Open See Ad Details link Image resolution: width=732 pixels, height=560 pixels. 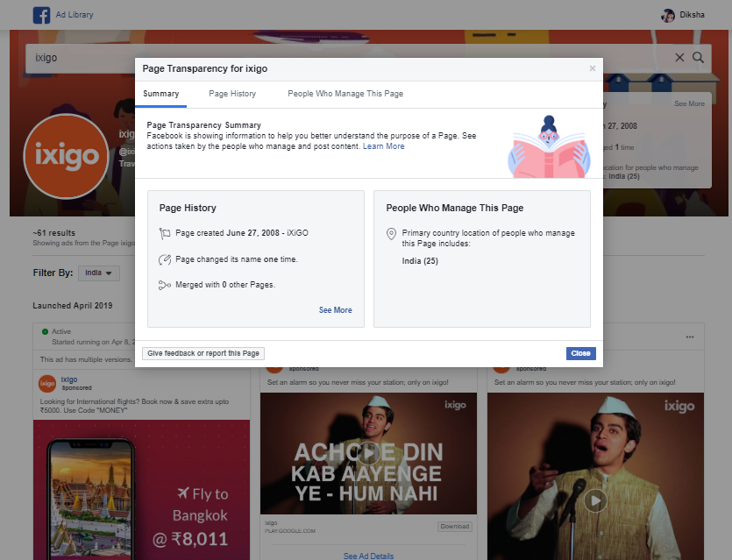click(x=368, y=556)
